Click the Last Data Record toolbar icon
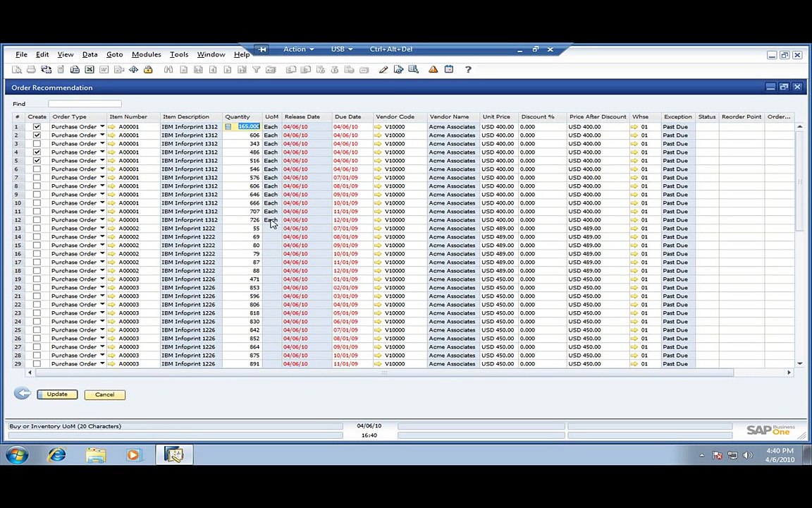This screenshot has height=508, width=812. (242, 69)
